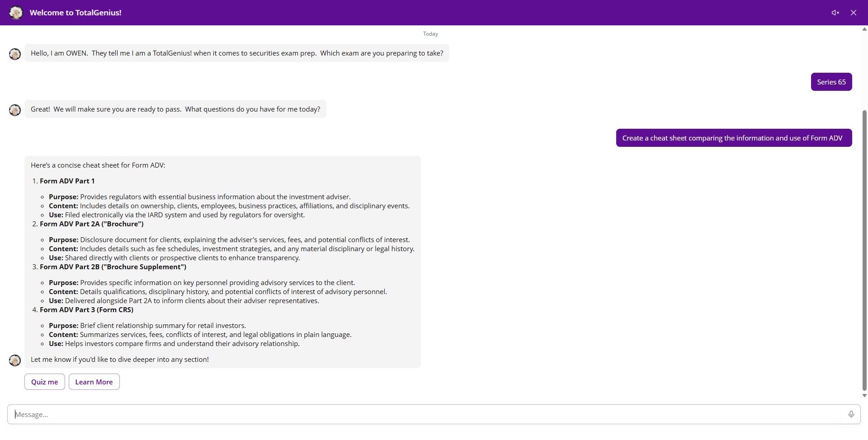The height and width of the screenshot is (440, 868).
Task: Click 'Includes details such as fee schedules' line
Action: tap(231, 248)
